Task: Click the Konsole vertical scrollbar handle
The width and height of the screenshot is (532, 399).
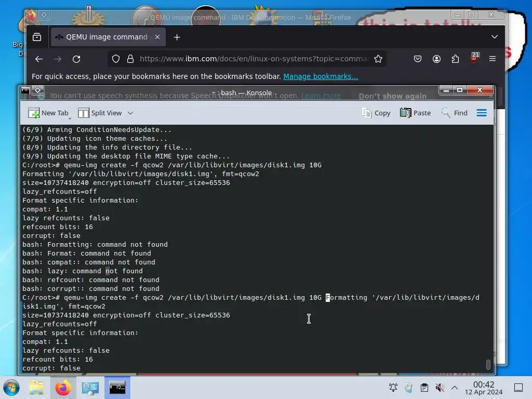Action: 488,364
